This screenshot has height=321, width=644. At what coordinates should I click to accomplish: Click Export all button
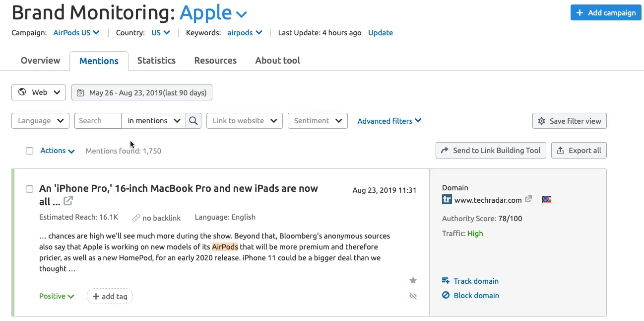pyautogui.click(x=579, y=151)
